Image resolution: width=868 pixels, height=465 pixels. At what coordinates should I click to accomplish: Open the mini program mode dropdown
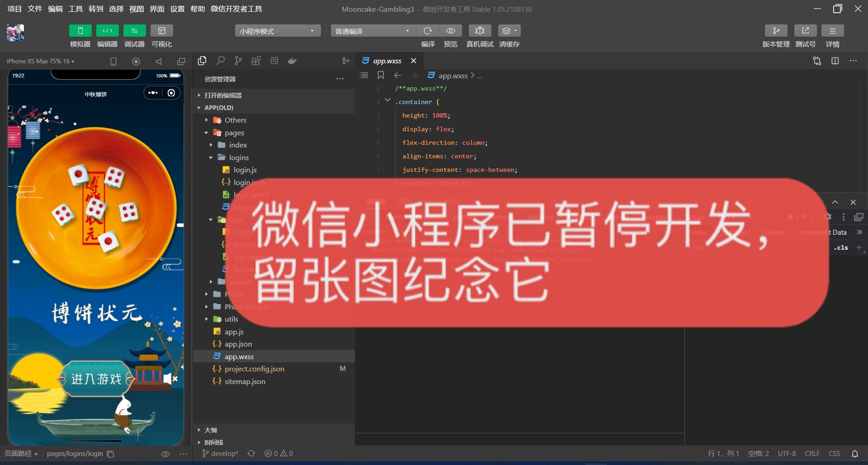(278, 31)
